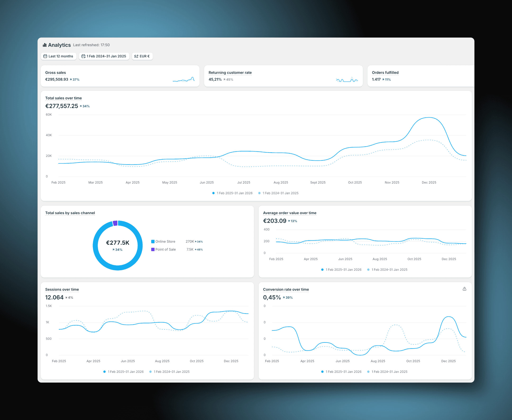Click the Sessions over time heading

point(62,289)
